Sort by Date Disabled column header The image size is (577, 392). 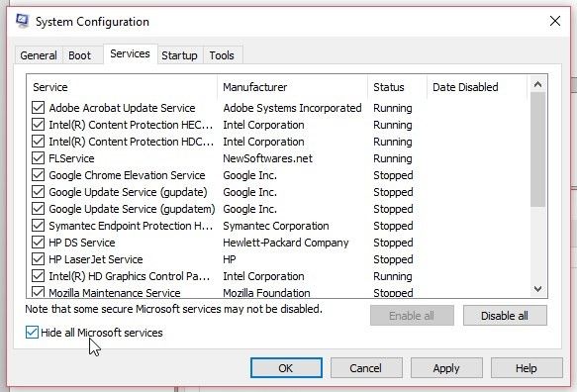click(477, 87)
